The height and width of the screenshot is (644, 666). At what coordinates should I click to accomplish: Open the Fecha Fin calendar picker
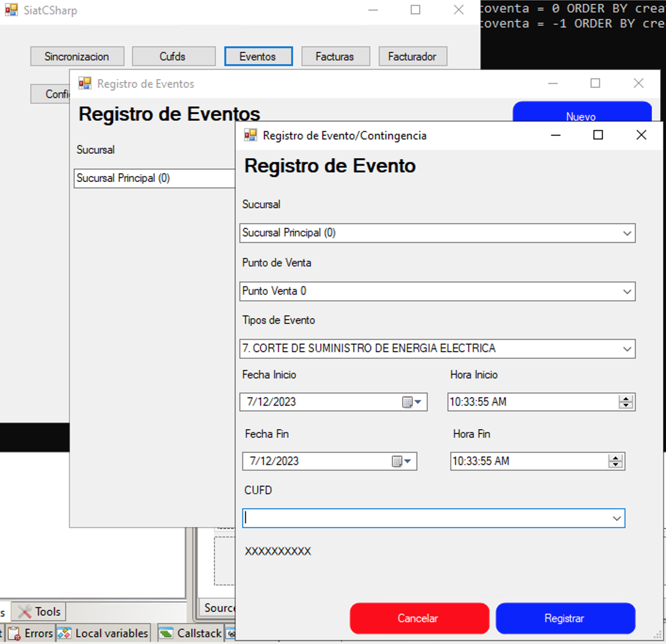pyautogui.click(x=401, y=461)
